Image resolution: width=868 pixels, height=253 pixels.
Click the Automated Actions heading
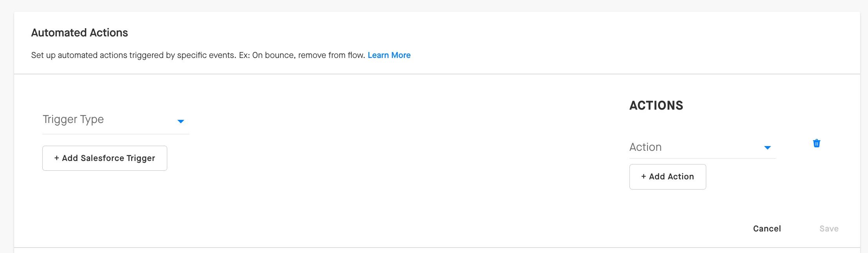coord(80,33)
